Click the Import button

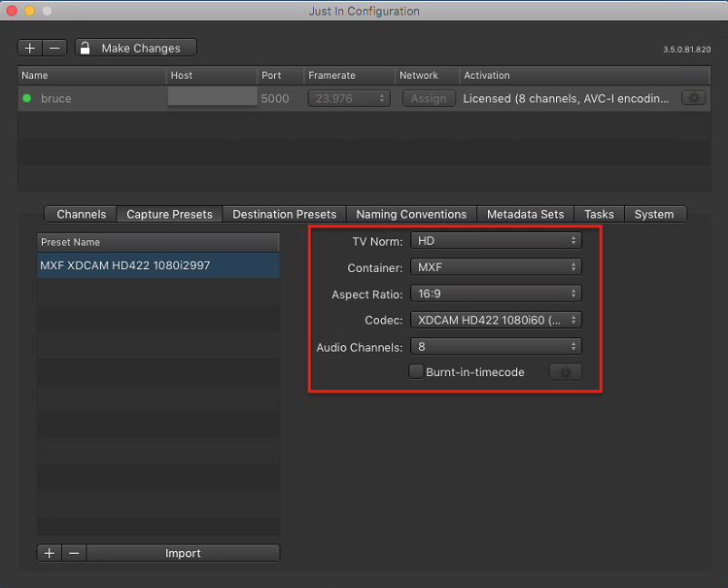183,553
